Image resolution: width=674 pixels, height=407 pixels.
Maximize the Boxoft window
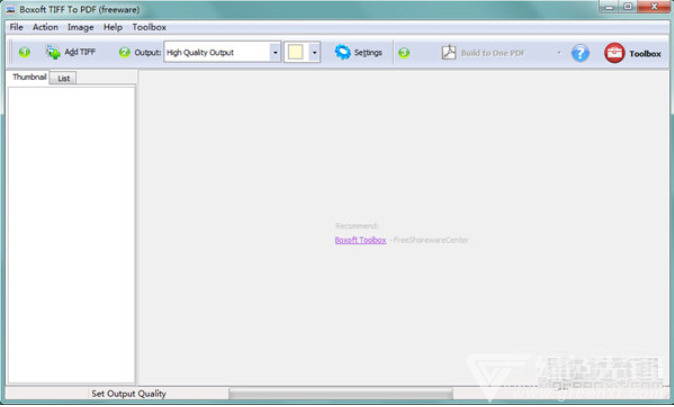click(x=628, y=6)
